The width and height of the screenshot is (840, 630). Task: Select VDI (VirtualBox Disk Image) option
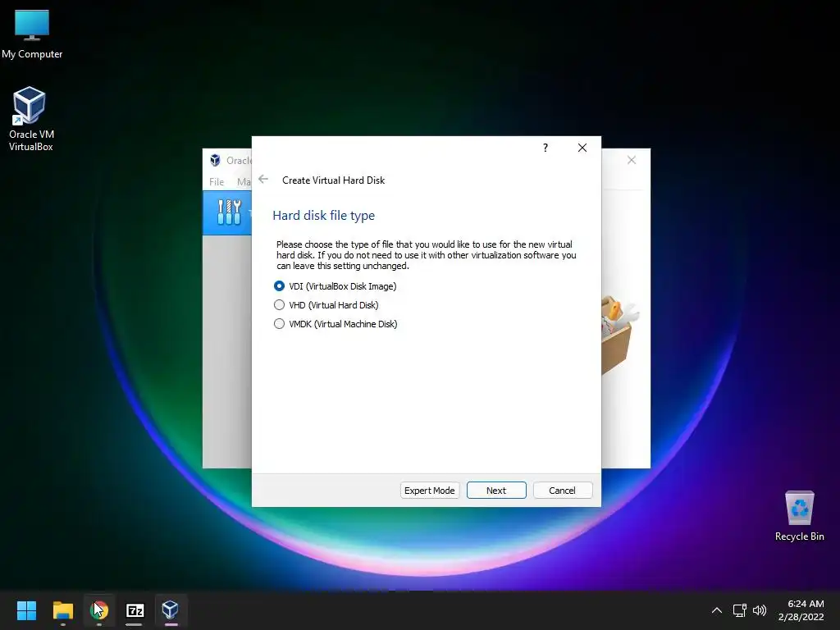coord(336,286)
